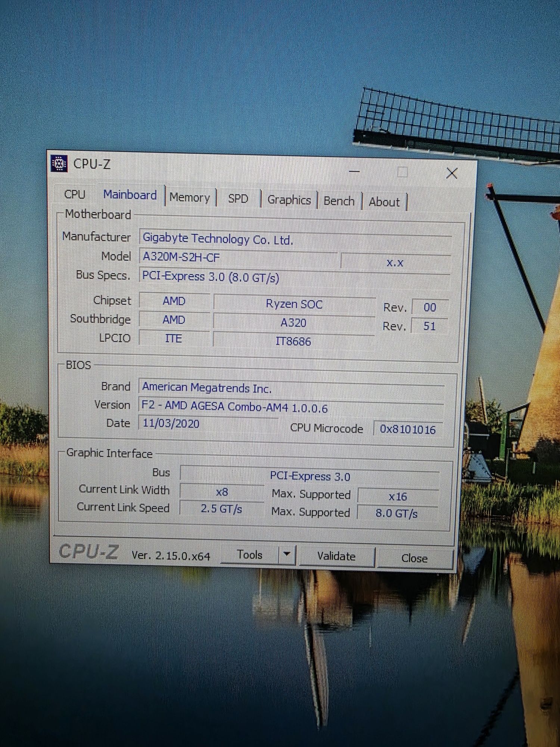
Task: Click Current Link Width value x8
Action: point(222,492)
